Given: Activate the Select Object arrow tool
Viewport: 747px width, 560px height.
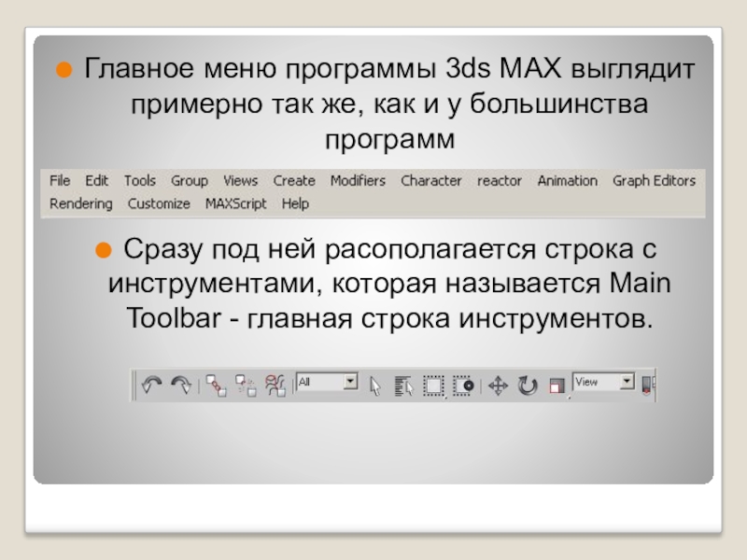Looking at the screenshot, I should (375, 385).
